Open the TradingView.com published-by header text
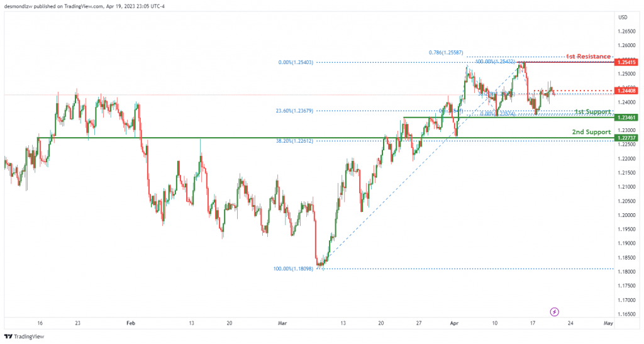The width and height of the screenshot is (644, 344). (84, 6)
